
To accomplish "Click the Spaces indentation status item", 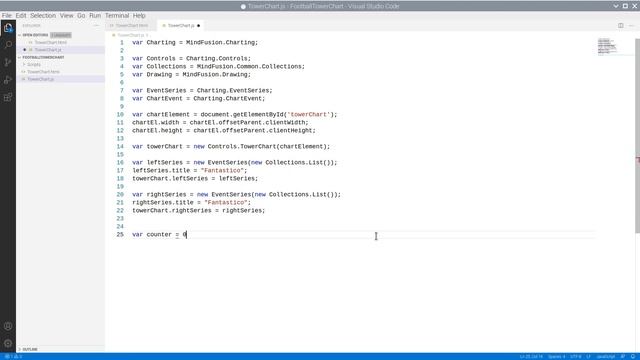I will (x=557, y=356).
